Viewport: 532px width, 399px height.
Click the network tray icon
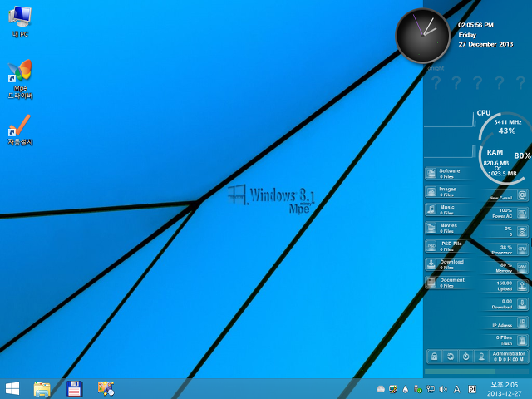(431, 389)
